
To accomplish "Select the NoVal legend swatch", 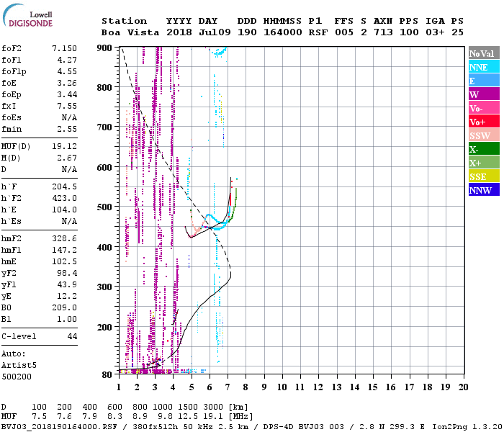I will (484, 53).
